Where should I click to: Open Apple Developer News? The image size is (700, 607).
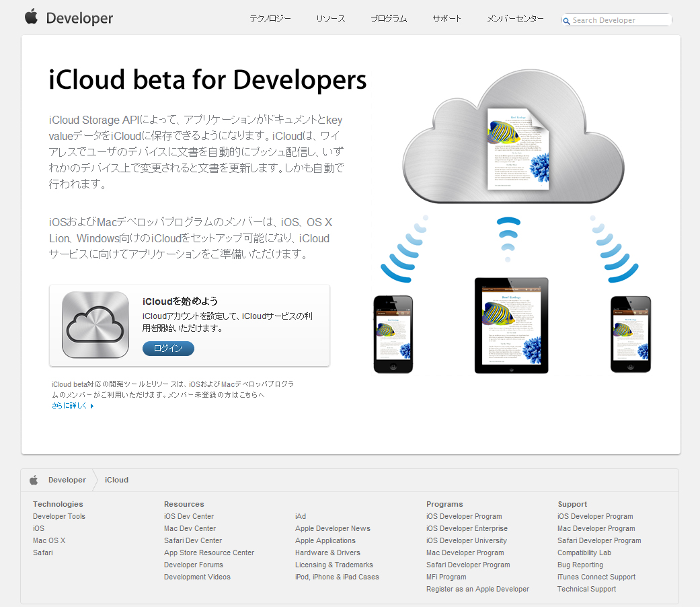coord(333,528)
